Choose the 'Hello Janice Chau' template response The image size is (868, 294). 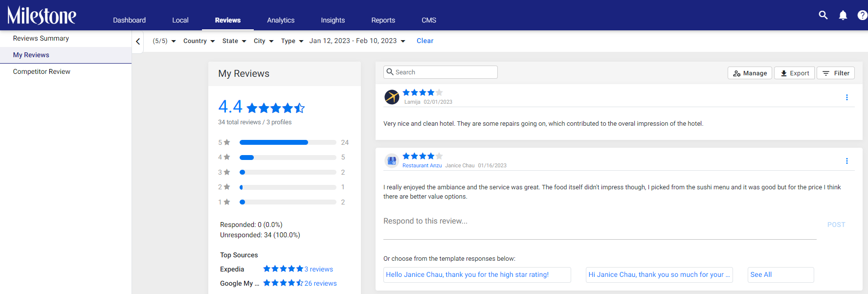pyautogui.click(x=477, y=275)
